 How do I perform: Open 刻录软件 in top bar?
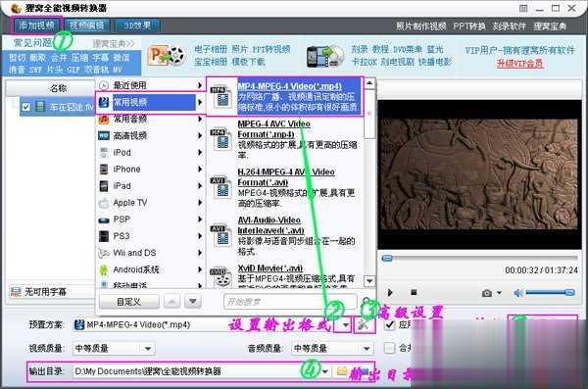pyautogui.click(x=509, y=26)
